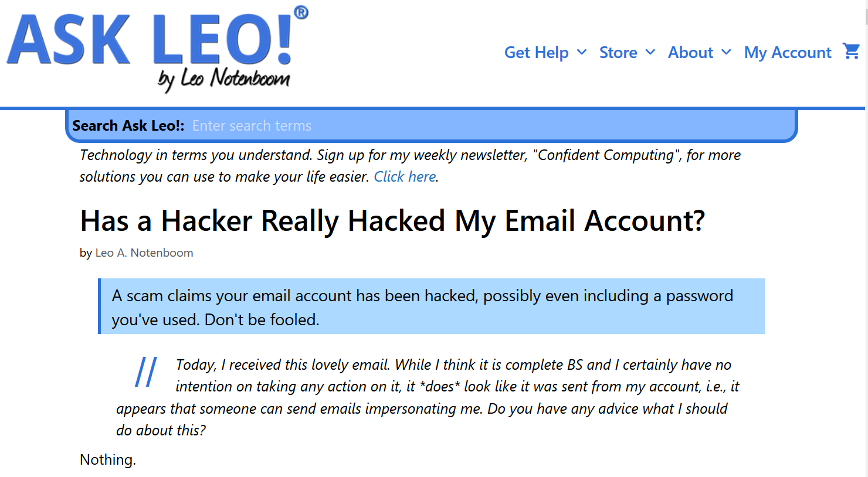Click the "Nothing." paragraph text

pyautogui.click(x=108, y=460)
